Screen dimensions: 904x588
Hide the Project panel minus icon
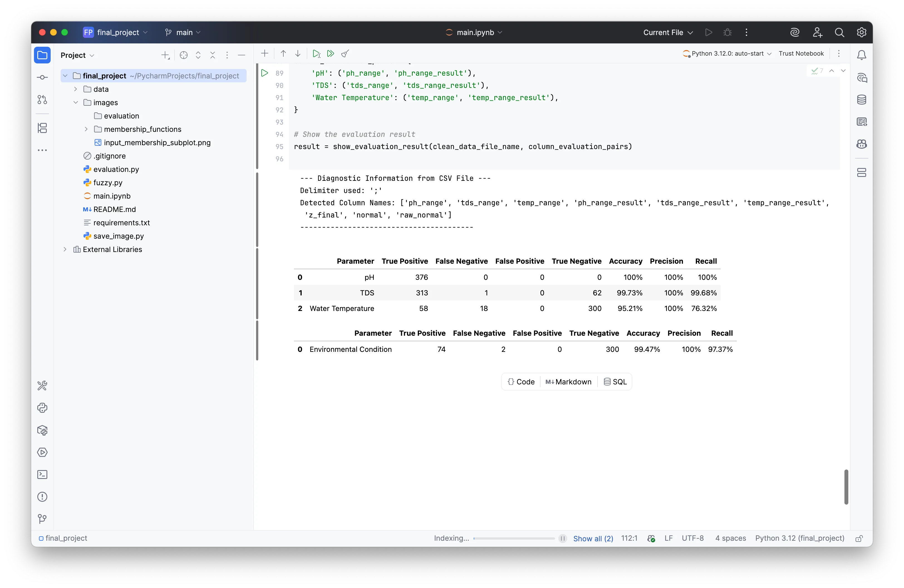[242, 55]
